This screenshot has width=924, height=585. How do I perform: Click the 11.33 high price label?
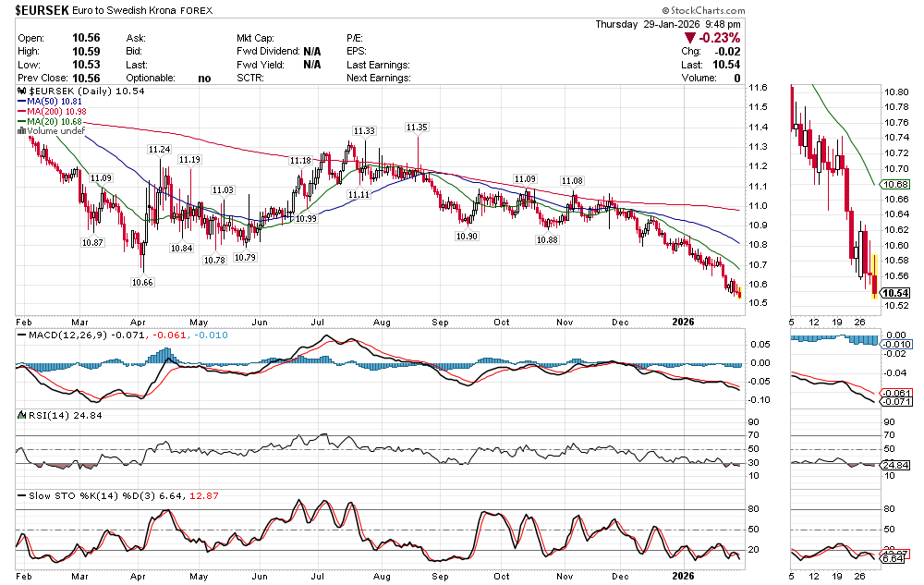point(364,131)
